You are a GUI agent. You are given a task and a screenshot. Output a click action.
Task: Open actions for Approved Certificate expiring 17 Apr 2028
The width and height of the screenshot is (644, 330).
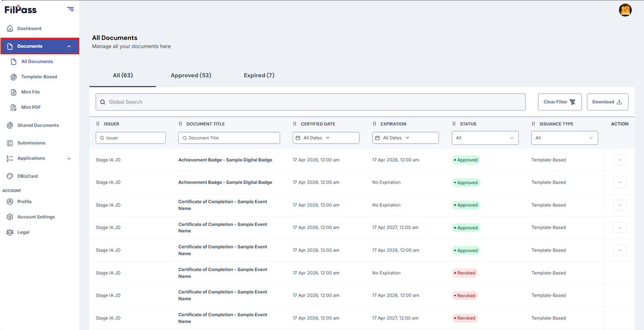[x=619, y=250]
